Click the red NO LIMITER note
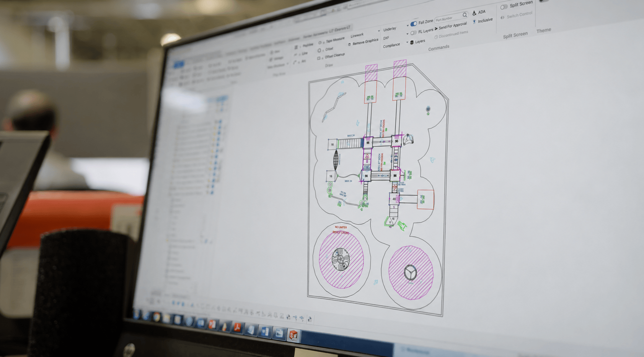The image size is (644, 357). (x=341, y=227)
